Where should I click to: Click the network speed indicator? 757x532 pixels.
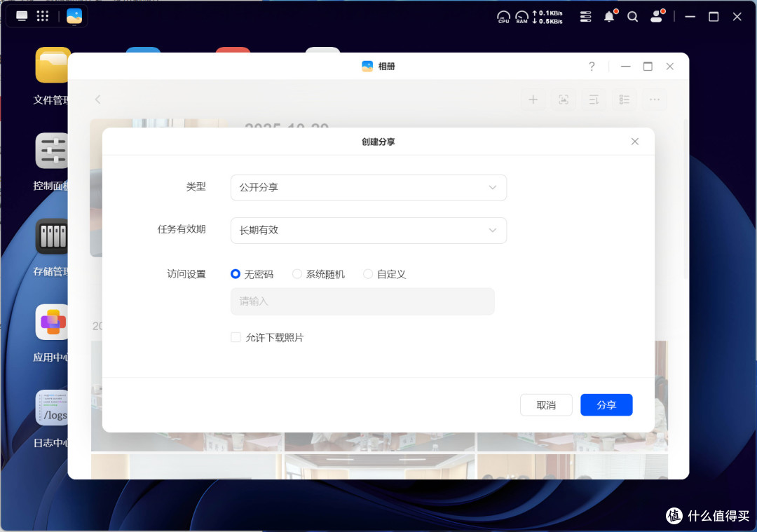pyautogui.click(x=547, y=18)
